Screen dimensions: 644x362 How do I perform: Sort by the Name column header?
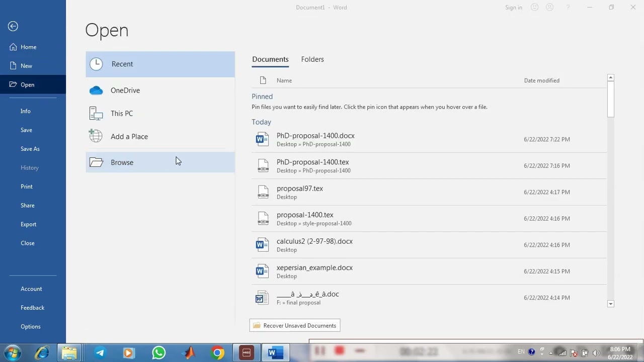(284, 80)
